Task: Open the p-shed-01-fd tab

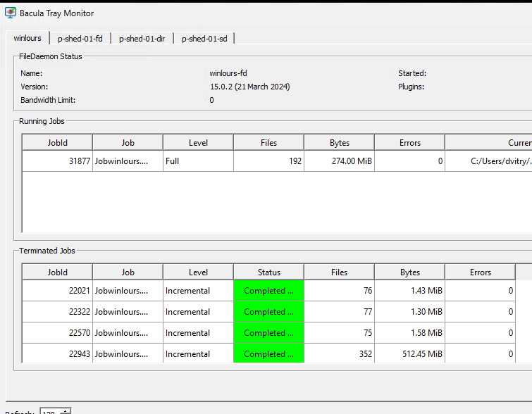Action: pos(80,39)
